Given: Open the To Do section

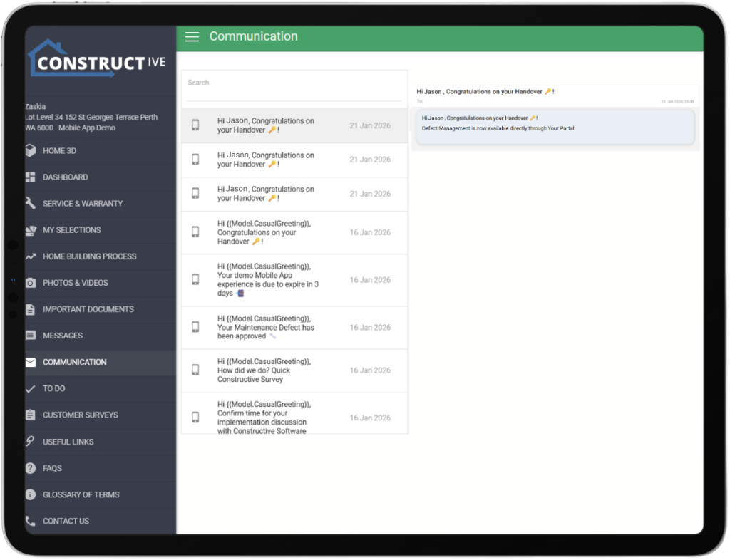Looking at the screenshot, I should [53, 388].
